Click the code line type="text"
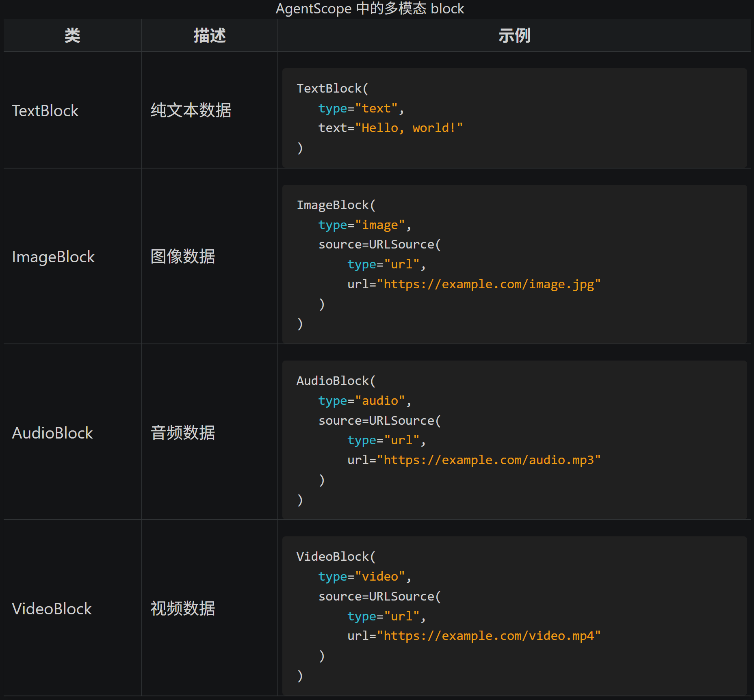This screenshot has width=754, height=700. 361,108
